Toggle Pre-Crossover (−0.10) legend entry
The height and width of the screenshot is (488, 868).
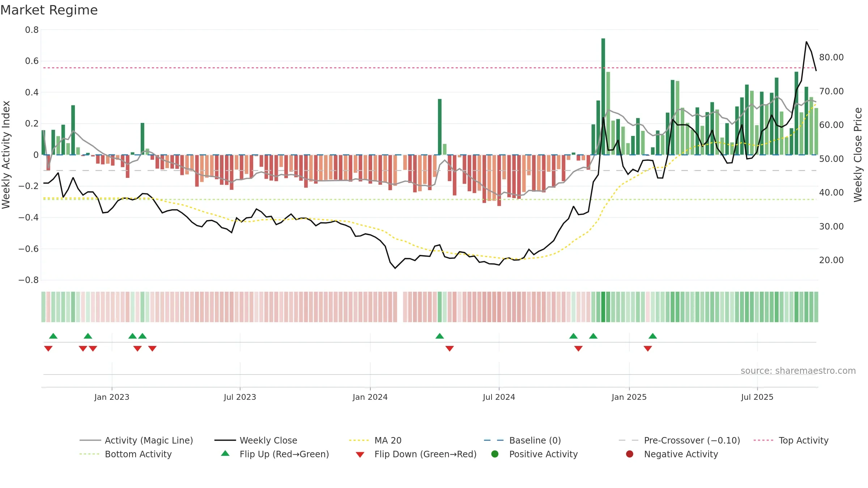pos(679,440)
